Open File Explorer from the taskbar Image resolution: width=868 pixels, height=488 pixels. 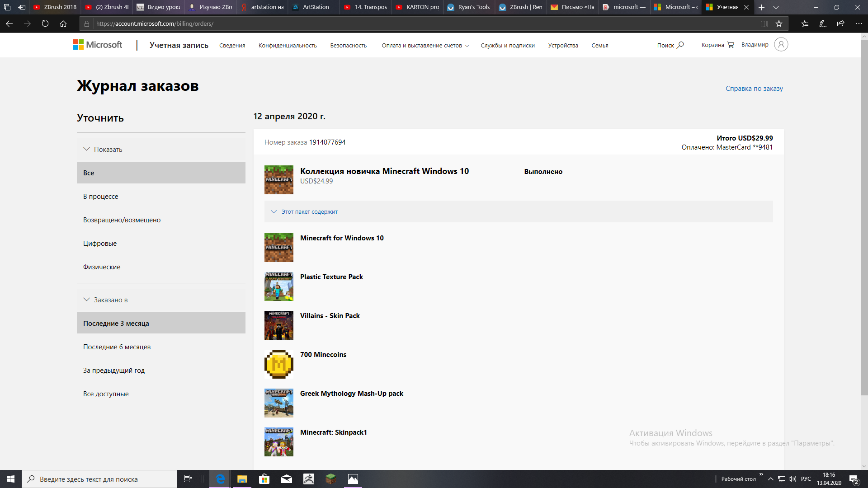[242, 479]
